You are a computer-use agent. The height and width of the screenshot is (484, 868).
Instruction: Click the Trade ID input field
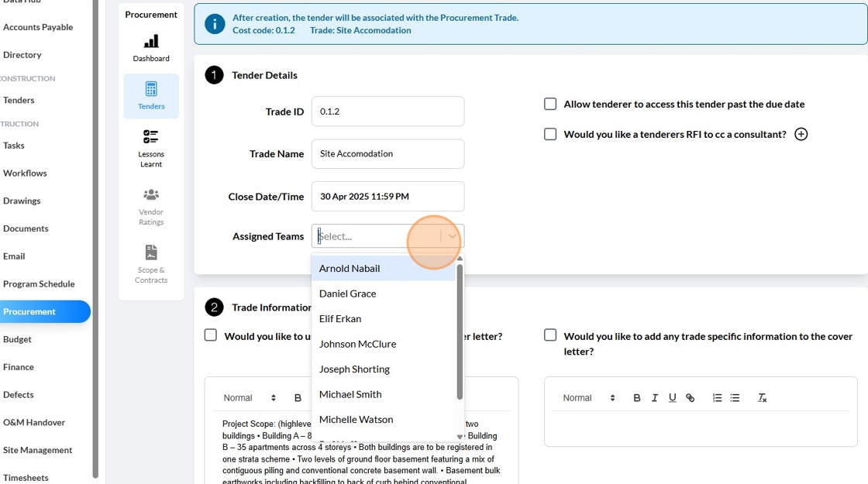click(387, 112)
